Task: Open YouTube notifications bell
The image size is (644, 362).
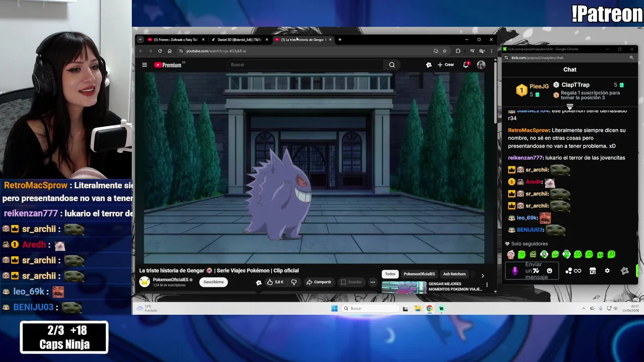Action: pos(466,65)
